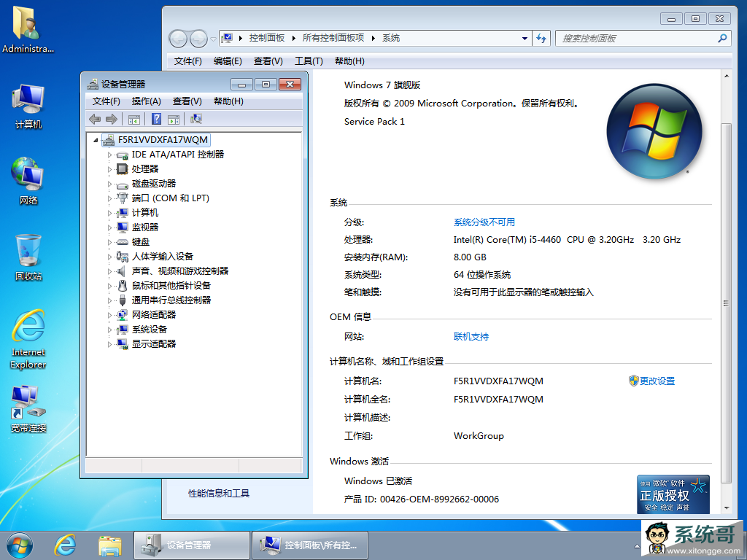Open the 回收站 desktop icon
747x560 pixels.
[28, 257]
